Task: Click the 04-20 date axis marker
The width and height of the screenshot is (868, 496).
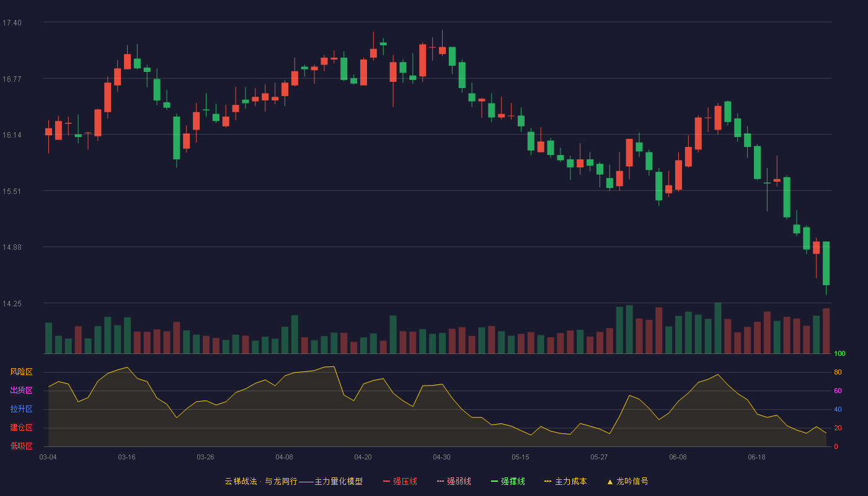Action: 363,457
